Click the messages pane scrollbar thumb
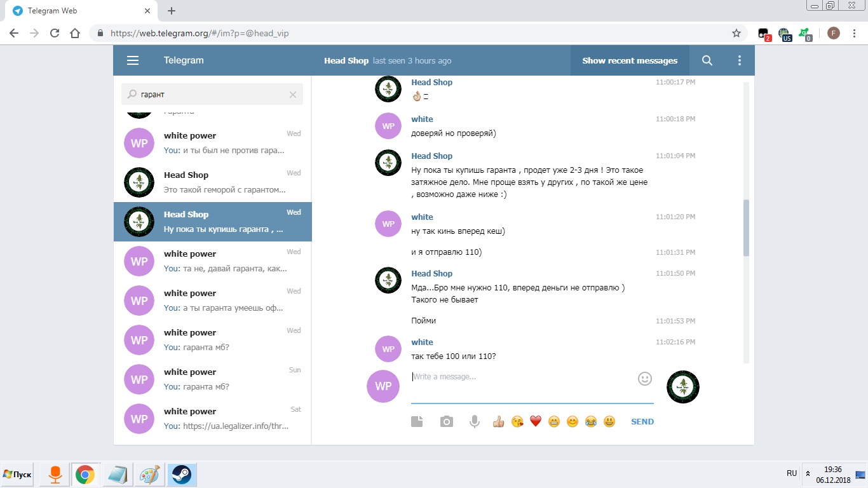Viewport: 868px width, 488px height. coord(747,227)
